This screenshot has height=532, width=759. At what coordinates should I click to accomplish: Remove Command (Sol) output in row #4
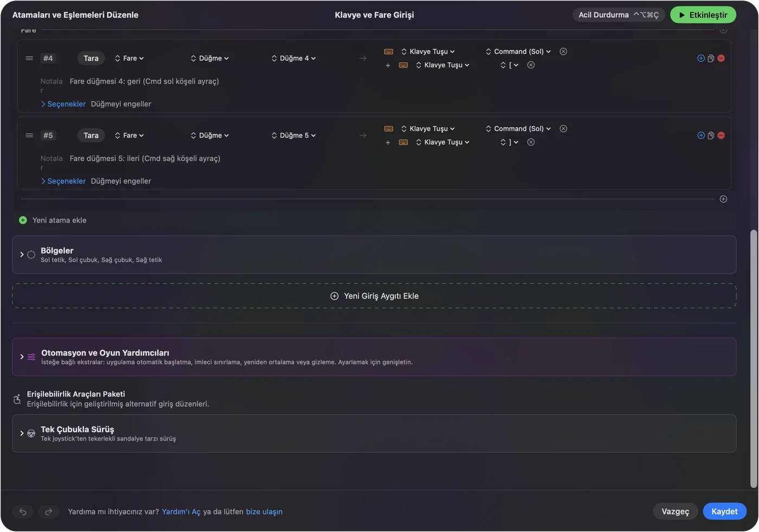click(x=563, y=52)
